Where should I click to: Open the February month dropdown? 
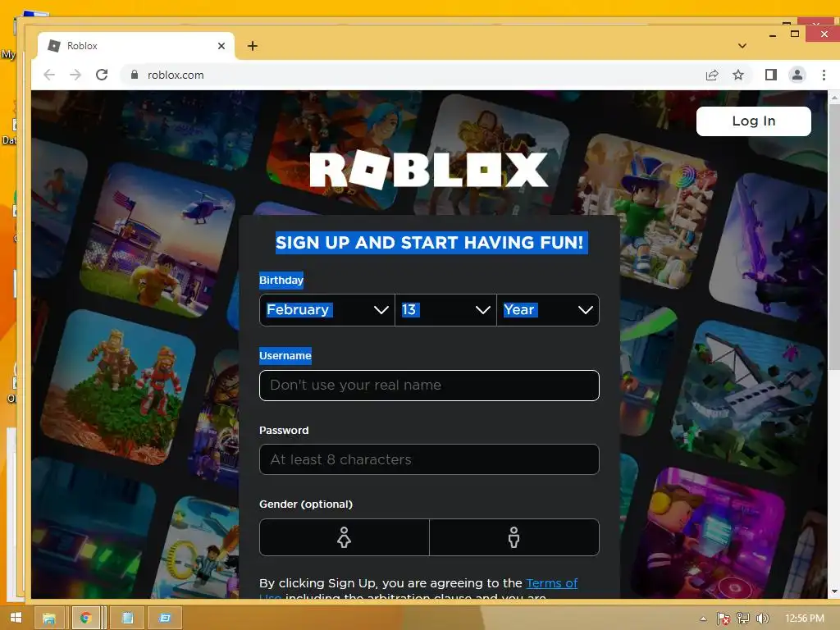pyautogui.click(x=326, y=309)
